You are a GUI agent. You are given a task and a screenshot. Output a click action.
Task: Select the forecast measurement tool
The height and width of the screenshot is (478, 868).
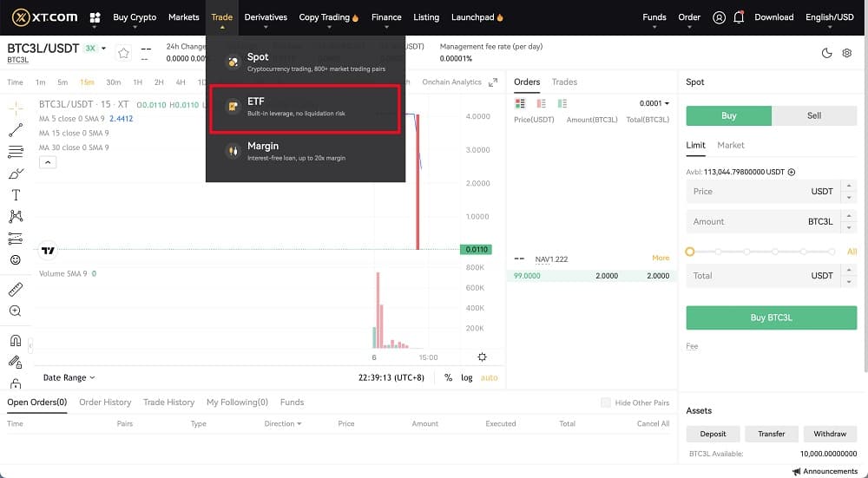(16, 239)
